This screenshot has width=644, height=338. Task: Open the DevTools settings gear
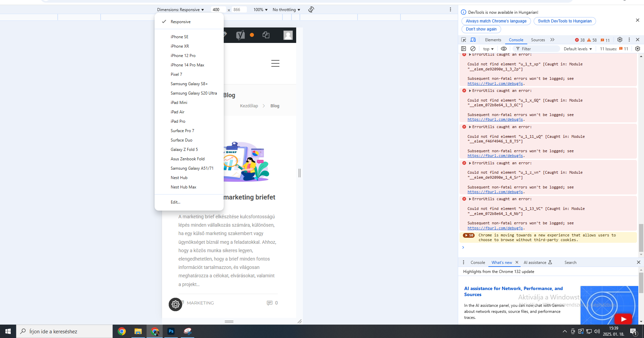pos(620,40)
